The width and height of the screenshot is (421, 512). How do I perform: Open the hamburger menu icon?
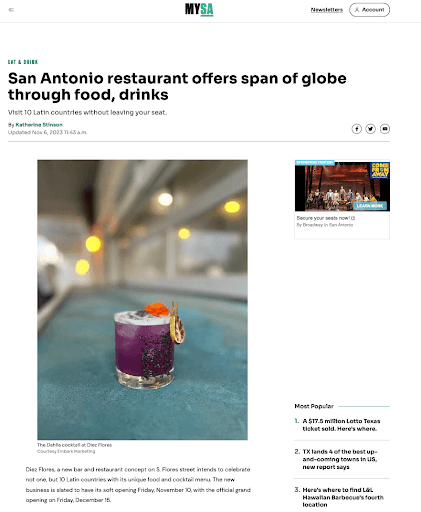(x=11, y=10)
